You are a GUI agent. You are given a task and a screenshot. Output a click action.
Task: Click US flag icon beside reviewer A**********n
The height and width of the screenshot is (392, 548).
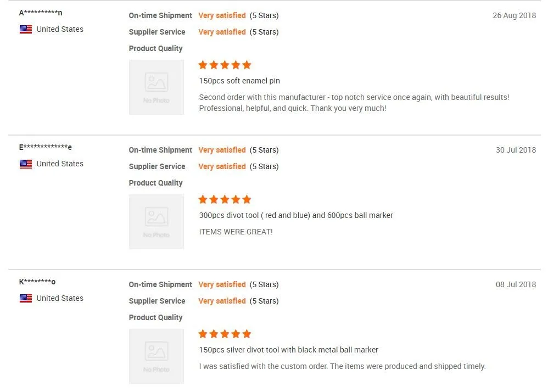pos(26,30)
